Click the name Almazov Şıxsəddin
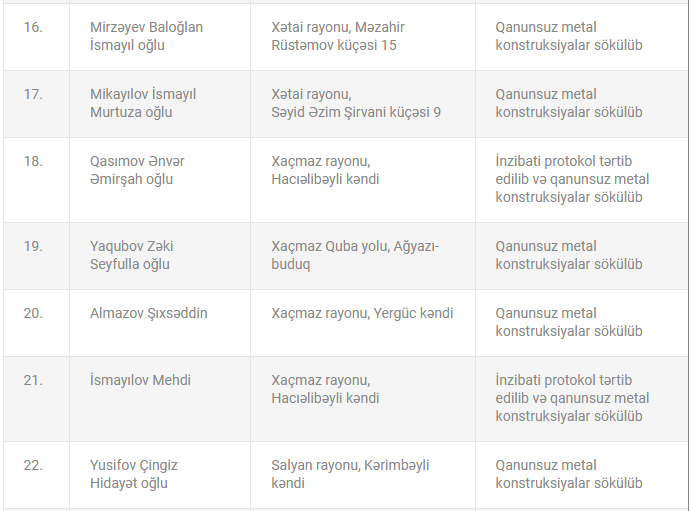Viewport: 691px width, 511px height. (x=149, y=313)
